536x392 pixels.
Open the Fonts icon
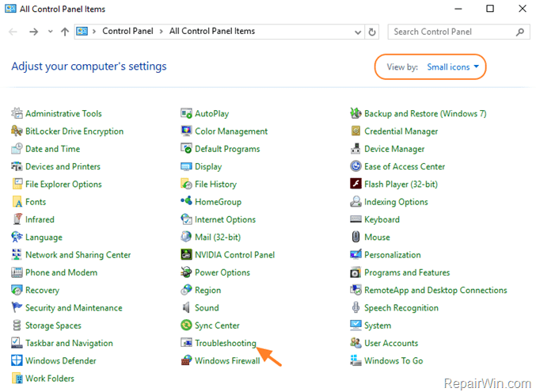coord(17,202)
